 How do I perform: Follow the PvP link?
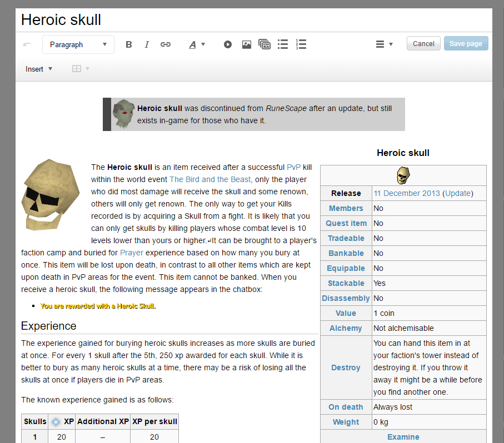(x=293, y=167)
